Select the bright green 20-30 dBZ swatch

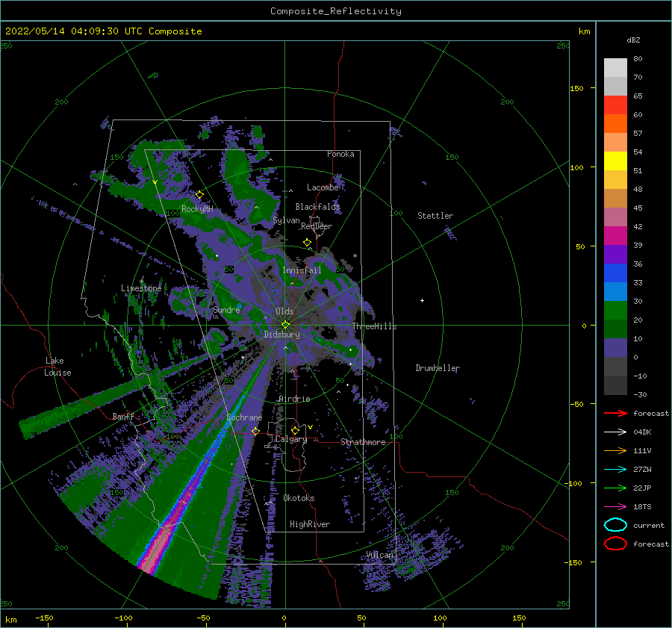coord(615,311)
